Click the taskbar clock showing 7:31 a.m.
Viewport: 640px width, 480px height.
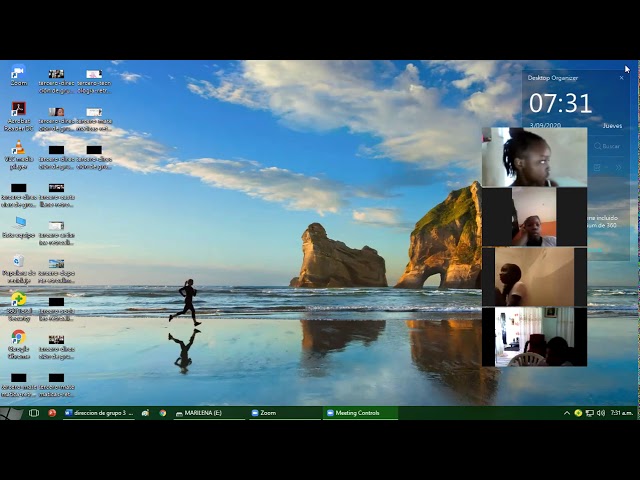pos(622,413)
